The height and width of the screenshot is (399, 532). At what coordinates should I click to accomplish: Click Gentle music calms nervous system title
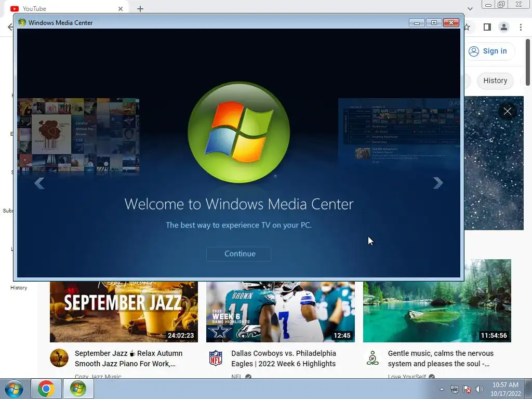click(441, 358)
